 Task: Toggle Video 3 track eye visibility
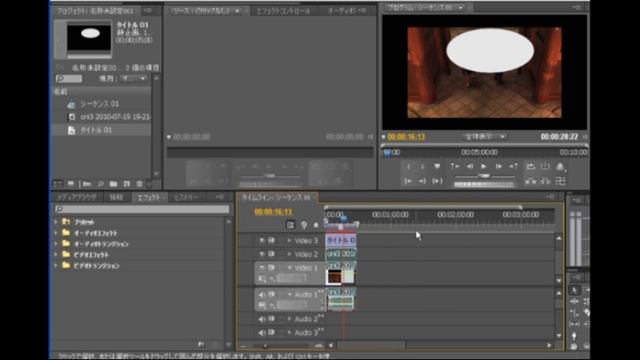[x=262, y=241]
